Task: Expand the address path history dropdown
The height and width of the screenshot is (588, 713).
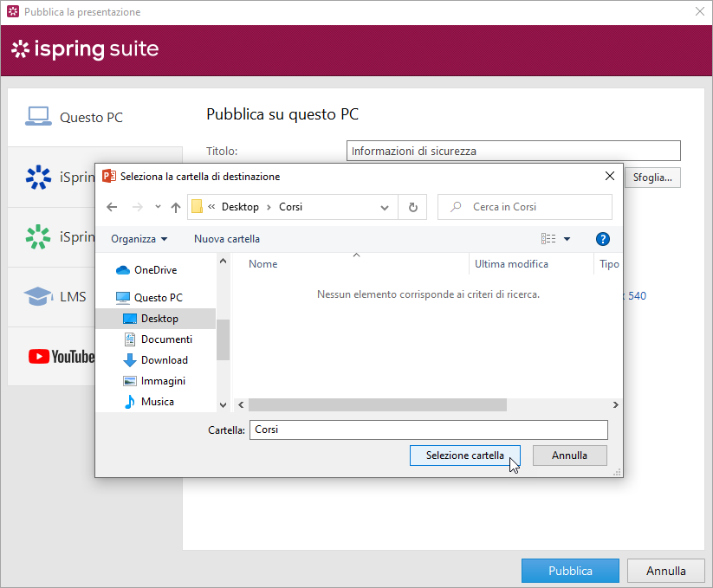Action: pos(386,207)
